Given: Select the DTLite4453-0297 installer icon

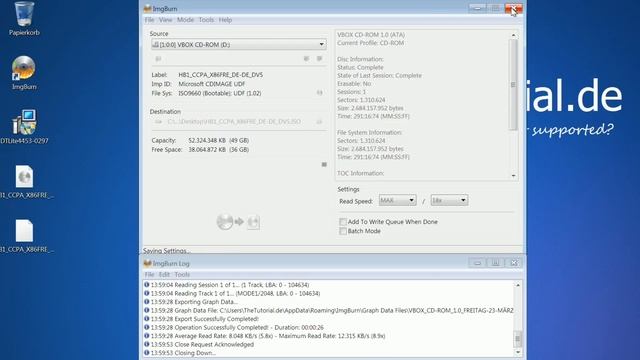Looking at the screenshot, I should (24, 127).
